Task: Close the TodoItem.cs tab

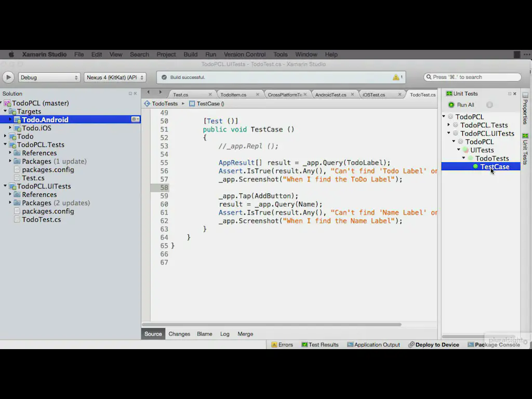Action: click(258, 95)
